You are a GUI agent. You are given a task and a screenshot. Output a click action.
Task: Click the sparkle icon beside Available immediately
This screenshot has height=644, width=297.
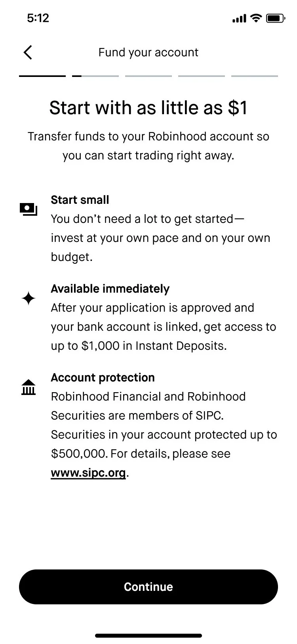(29, 298)
